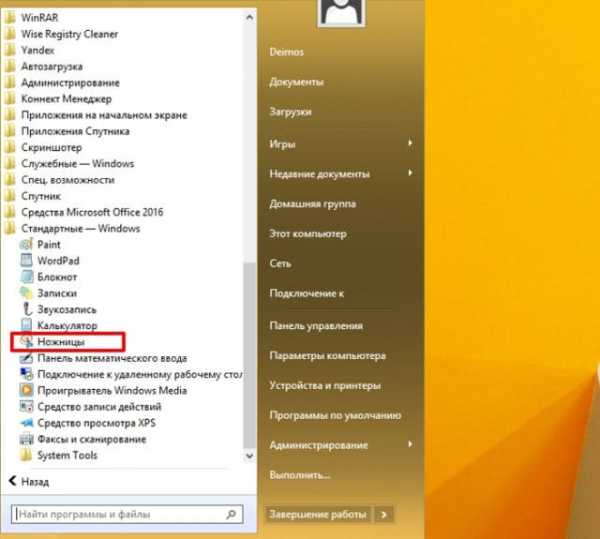The width and height of the screenshot is (600, 539).
Task: Click the Завершение работы button
Action: [x=318, y=515]
